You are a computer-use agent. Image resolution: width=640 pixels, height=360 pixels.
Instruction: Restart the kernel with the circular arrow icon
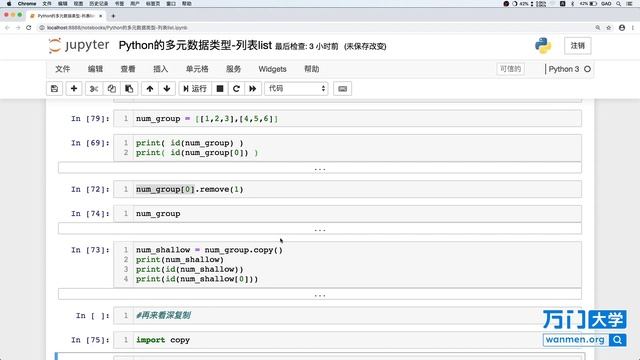pos(236,89)
